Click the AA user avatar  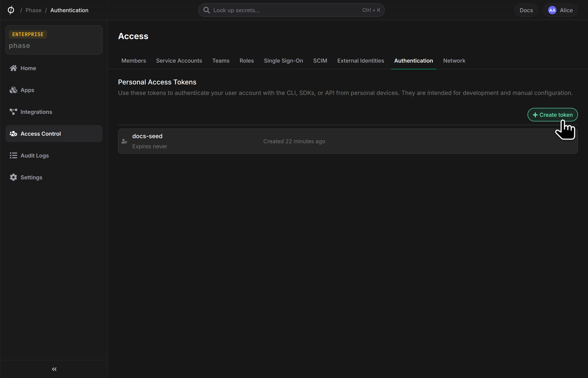pyautogui.click(x=552, y=10)
